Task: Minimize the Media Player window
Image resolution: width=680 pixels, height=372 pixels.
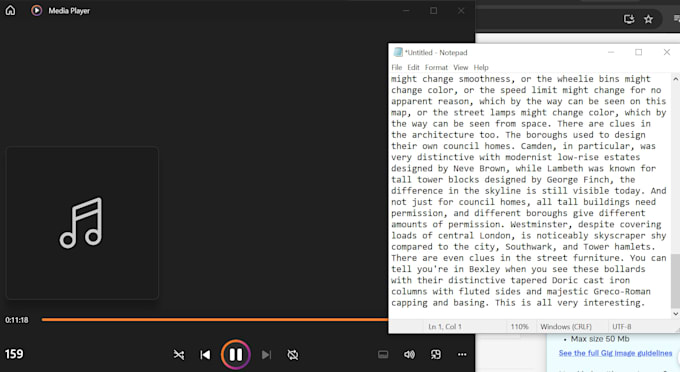Action: pos(406,10)
